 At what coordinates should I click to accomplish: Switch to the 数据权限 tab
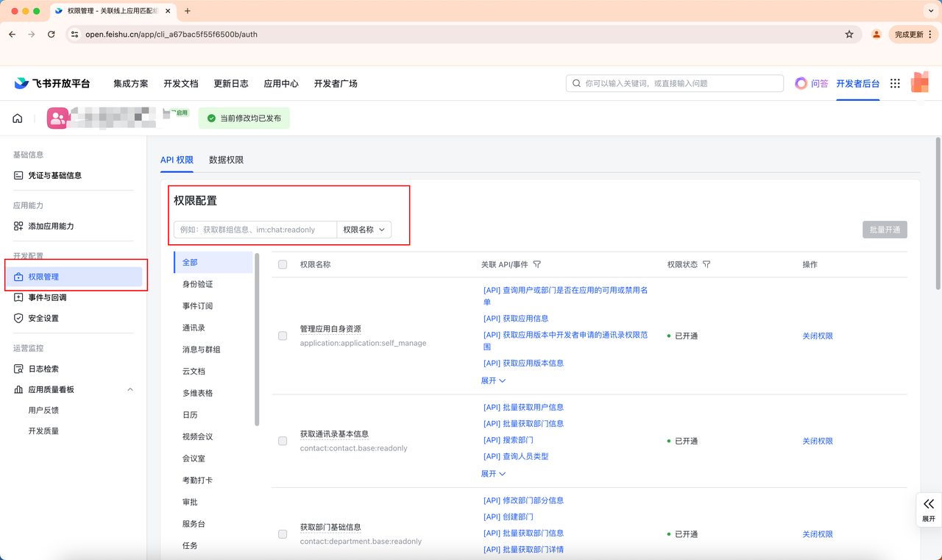point(226,160)
